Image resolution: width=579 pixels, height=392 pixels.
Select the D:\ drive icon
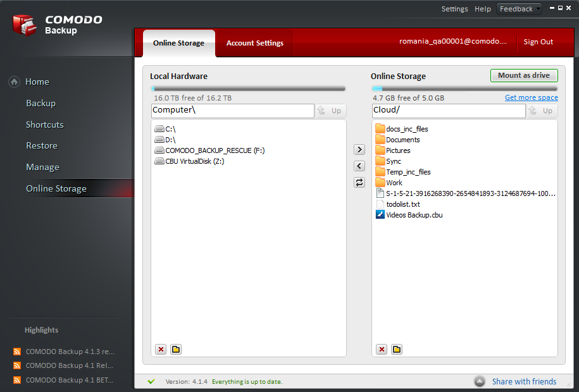click(159, 140)
